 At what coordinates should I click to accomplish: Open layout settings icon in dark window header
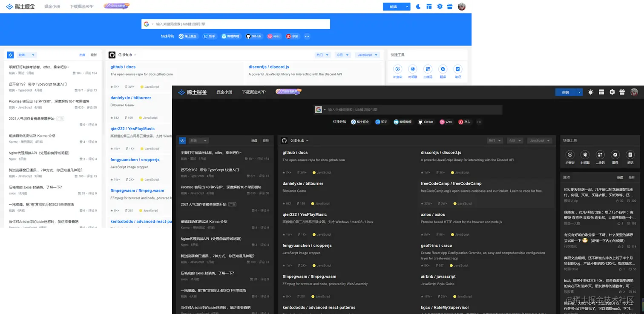(x=601, y=92)
